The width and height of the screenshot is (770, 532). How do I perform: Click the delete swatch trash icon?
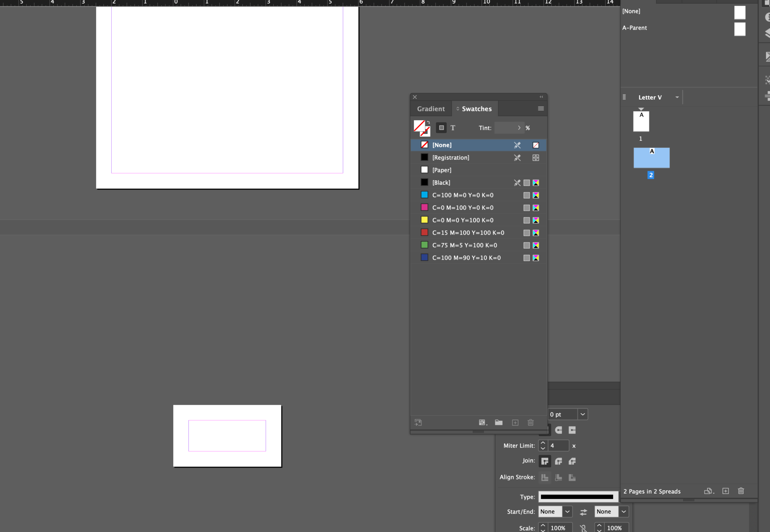(x=531, y=422)
